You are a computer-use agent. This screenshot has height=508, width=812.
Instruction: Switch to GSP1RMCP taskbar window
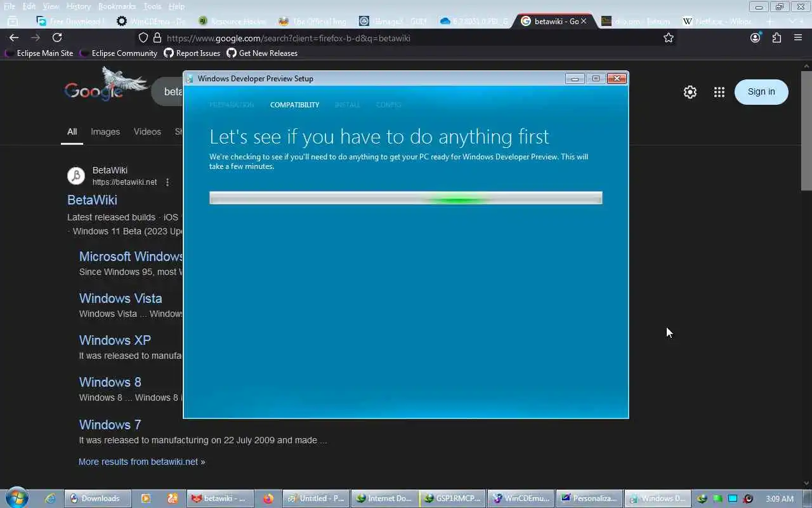pos(452,498)
